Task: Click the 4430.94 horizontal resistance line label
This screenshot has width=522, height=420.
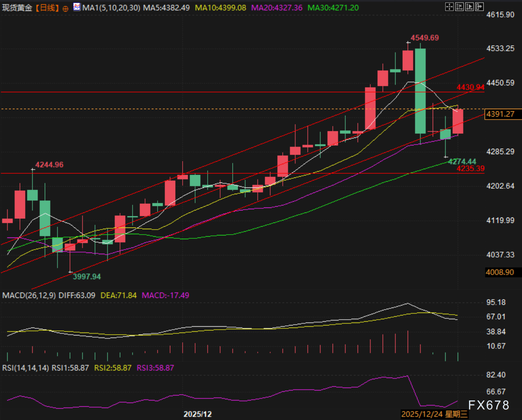Action: tap(470, 87)
